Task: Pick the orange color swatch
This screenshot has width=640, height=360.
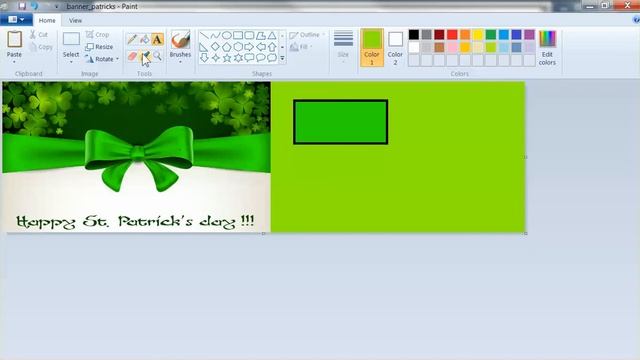Action: (x=465, y=35)
